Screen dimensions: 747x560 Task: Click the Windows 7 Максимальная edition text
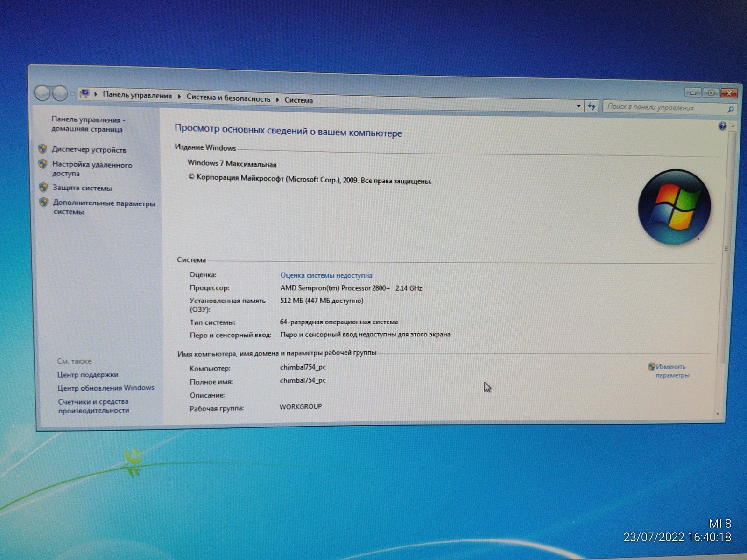click(232, 163)
